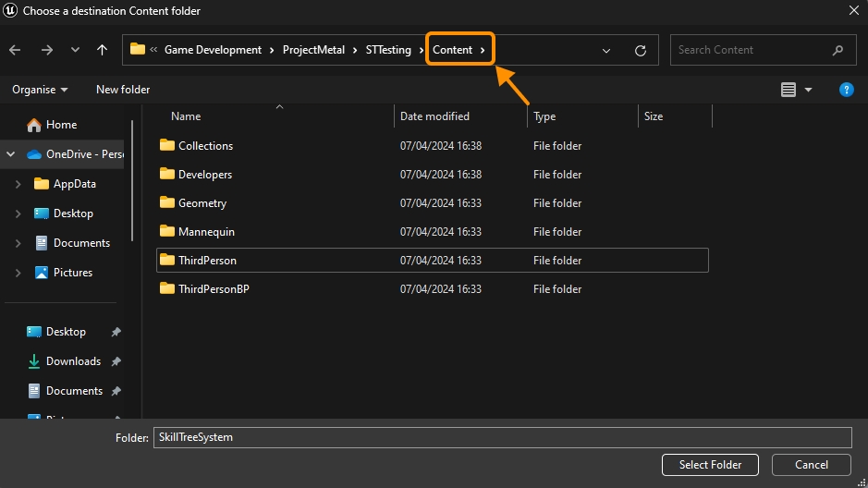Viewport: 868px width, 488px height.
Task: Open the Organise menu
Action: click(x=40, y=90)
